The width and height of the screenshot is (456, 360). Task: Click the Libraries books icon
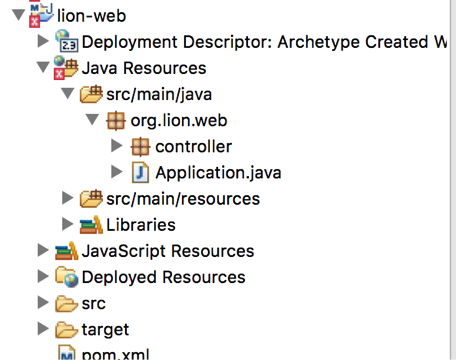[x=91, y=225]
